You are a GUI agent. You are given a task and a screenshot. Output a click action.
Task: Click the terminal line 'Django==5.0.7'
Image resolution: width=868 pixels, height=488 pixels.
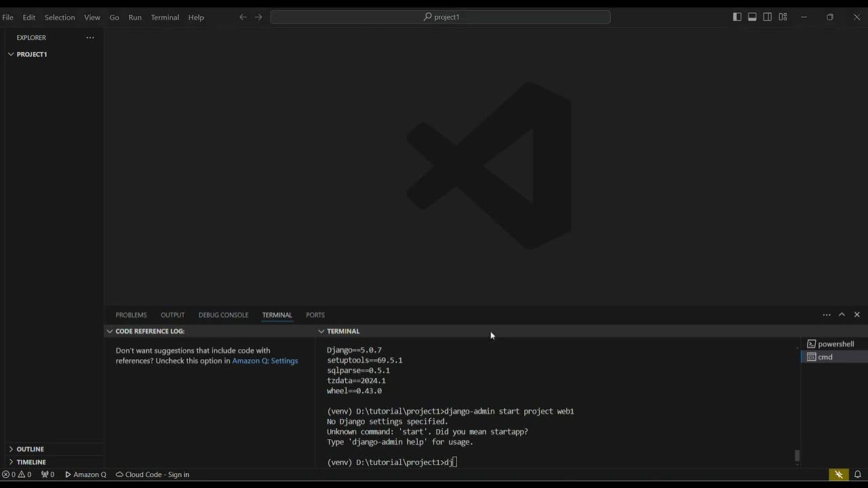tap(354, 350)
